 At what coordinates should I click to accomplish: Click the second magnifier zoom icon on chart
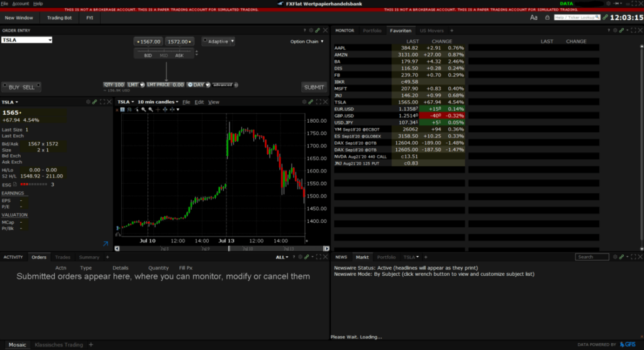tap(151, 110)
